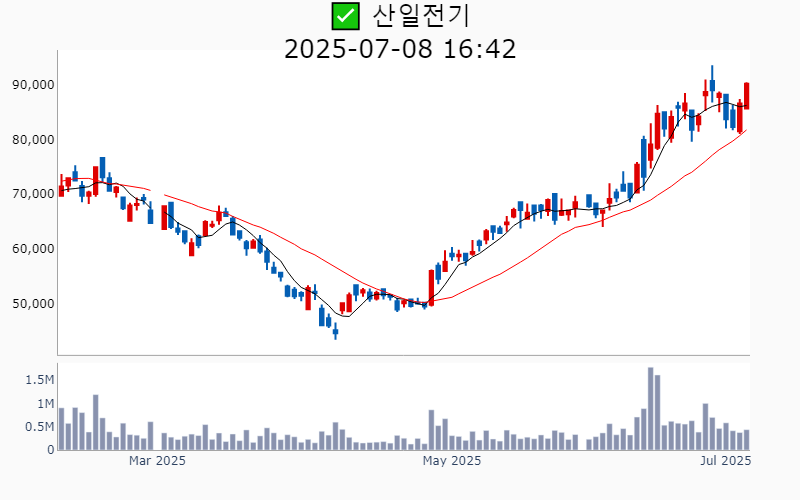Click the 80,000 price axis label

(x=33, y=139)
